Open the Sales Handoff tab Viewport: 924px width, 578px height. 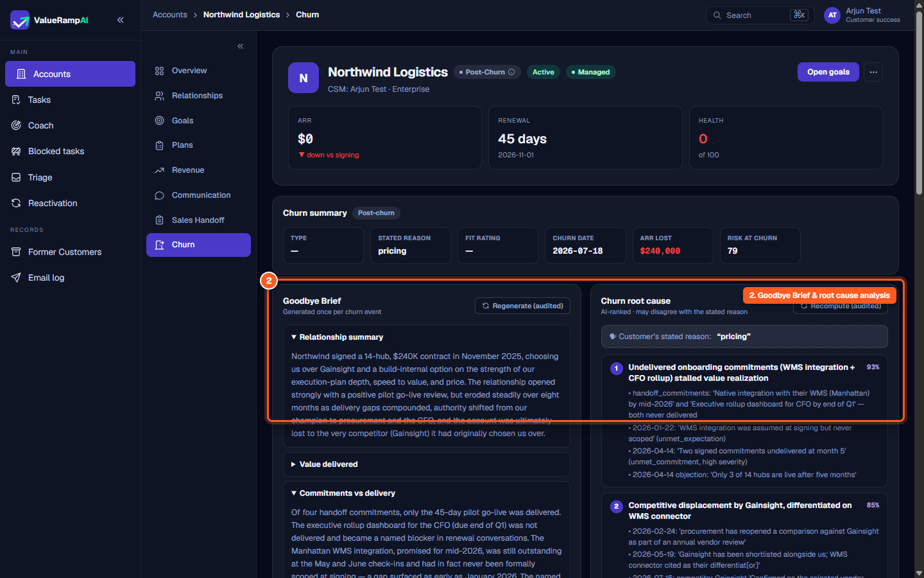tap(198, 220)
